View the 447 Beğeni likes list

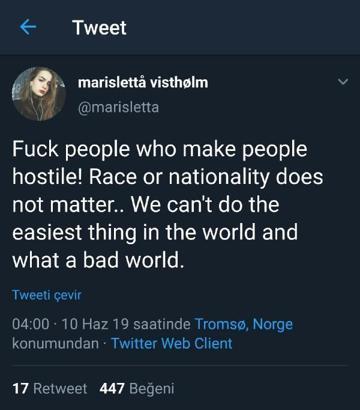click(x=137, y=389)
